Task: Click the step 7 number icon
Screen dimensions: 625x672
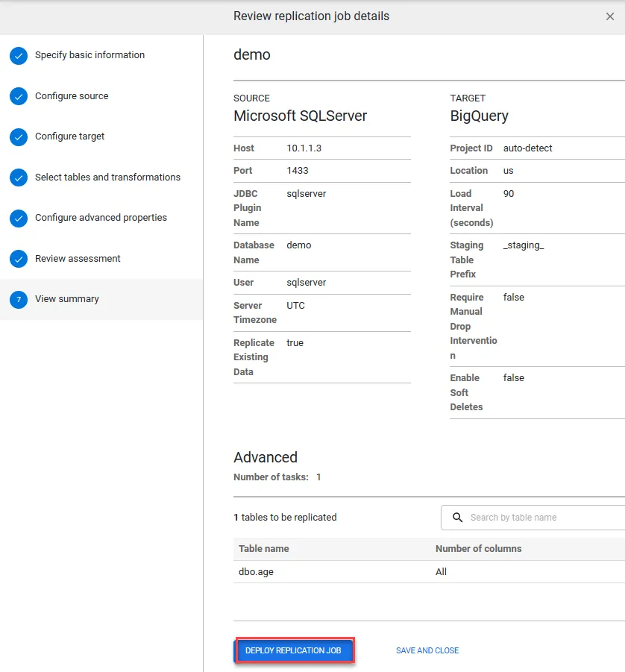Action: tap(19, 300)
